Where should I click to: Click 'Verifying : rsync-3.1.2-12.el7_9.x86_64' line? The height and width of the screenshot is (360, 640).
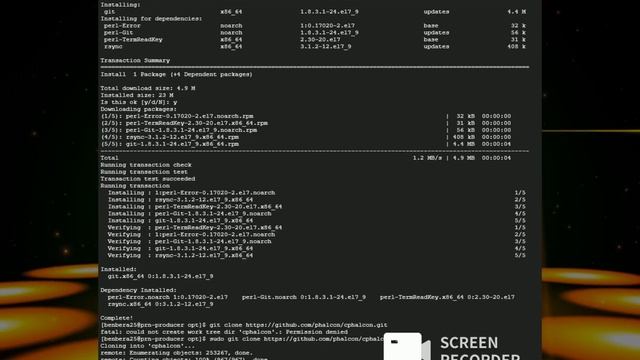pos(180,255)
